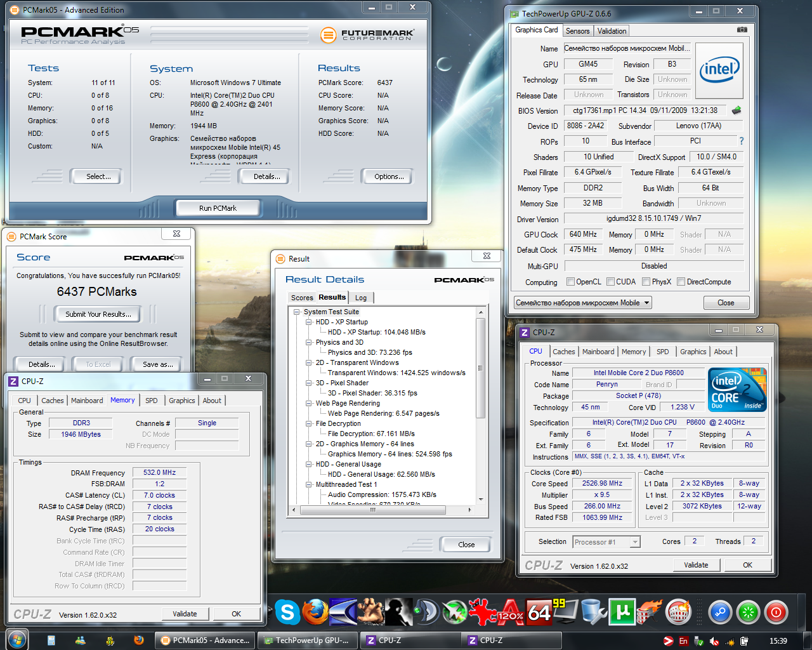
Task: Collapse the System Test Suite tree node
Action: click(x=296, y=312)
